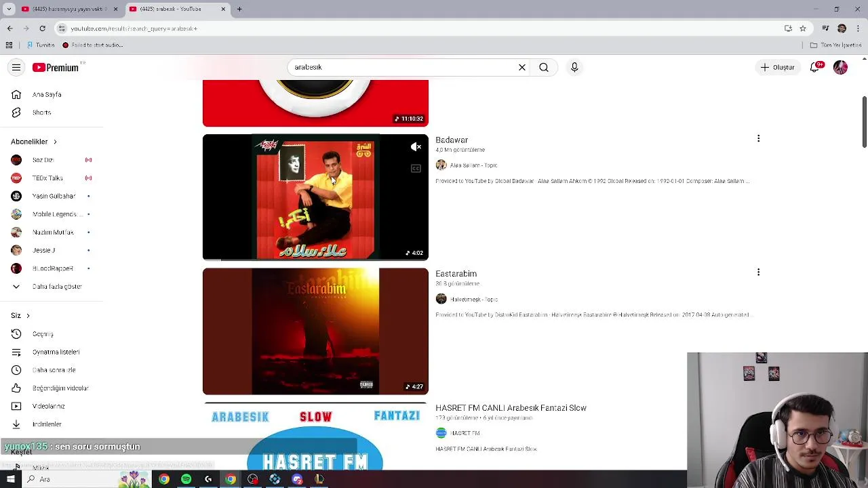Open the Tüm Yer İşaretleri folder
The width and height of the screenshot is (868, 488).
pos(835,45)
